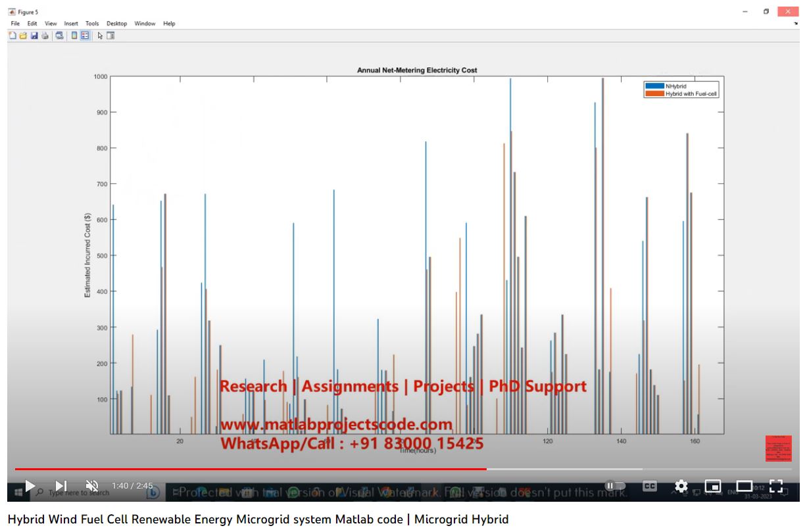This screenshot has width=807, height=532.
Task: Toggle the autoplay switch
Action: [x=615, y=486]
